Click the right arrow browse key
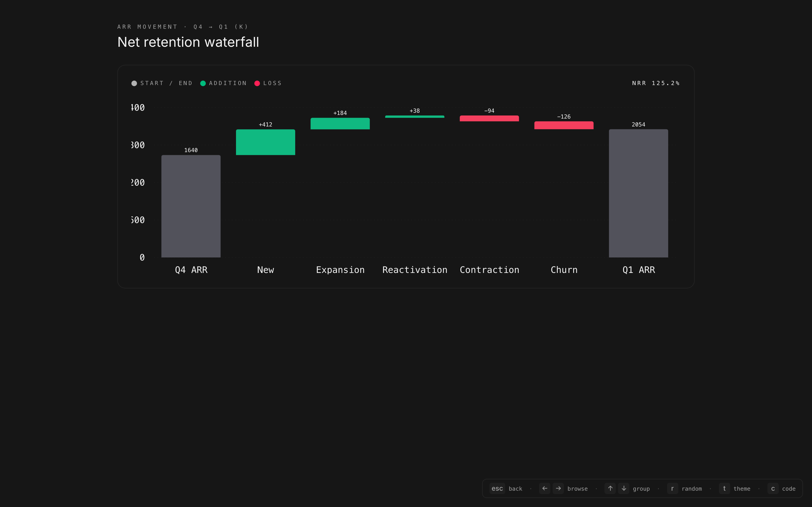The width and height of the screenshot is (812, 507). coord(558,488)
